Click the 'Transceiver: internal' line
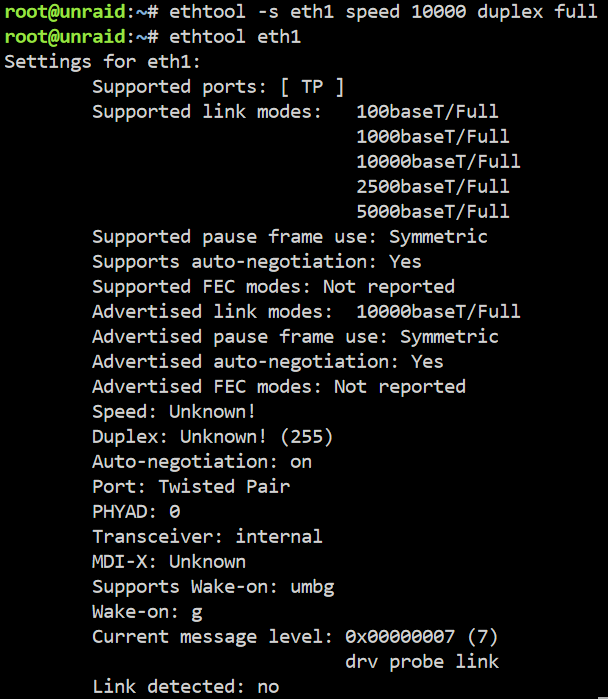The image size is (608, 699). (207, 536)
